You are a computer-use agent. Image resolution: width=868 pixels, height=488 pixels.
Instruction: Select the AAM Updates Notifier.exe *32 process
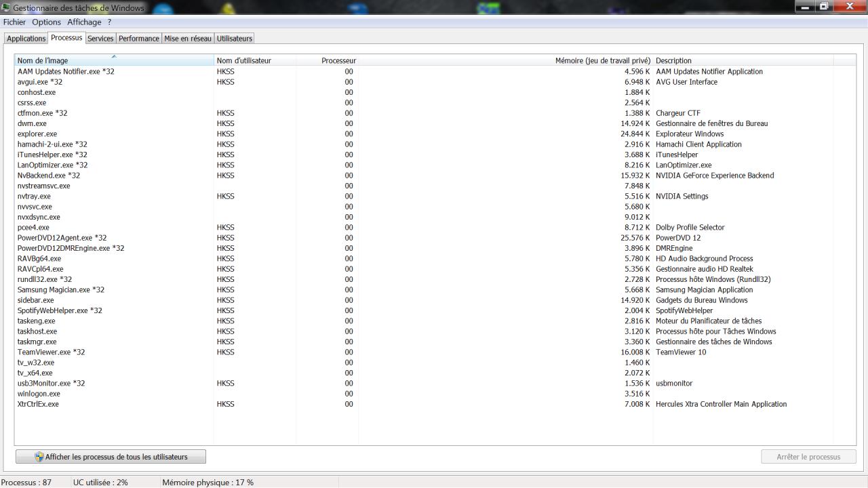coord(435,71)
